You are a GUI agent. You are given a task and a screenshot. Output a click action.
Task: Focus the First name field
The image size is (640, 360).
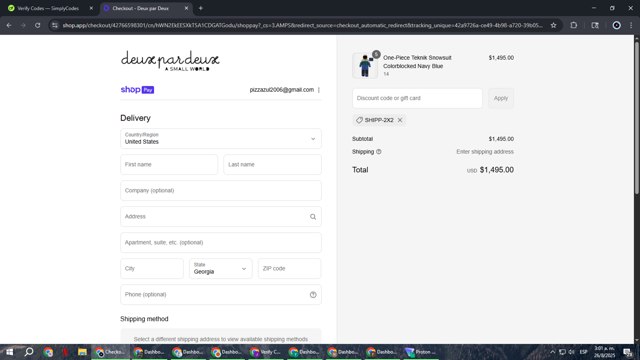(x=169, y=164)
